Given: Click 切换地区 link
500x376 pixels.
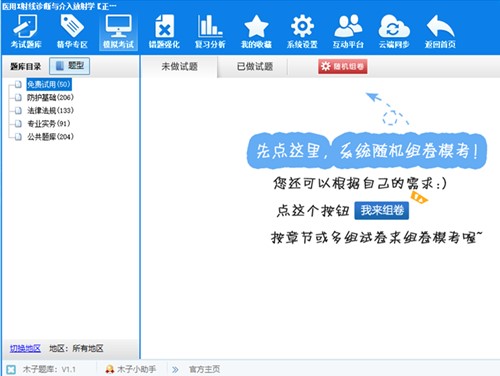Looking at the screenshot, I should coord(25,348).
